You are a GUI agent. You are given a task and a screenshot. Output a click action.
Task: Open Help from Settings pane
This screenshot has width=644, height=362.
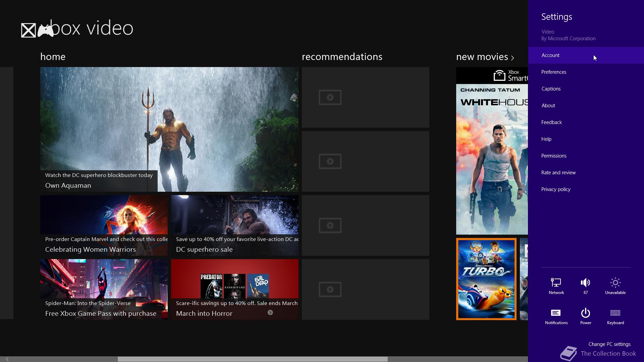tap(586, 139)
